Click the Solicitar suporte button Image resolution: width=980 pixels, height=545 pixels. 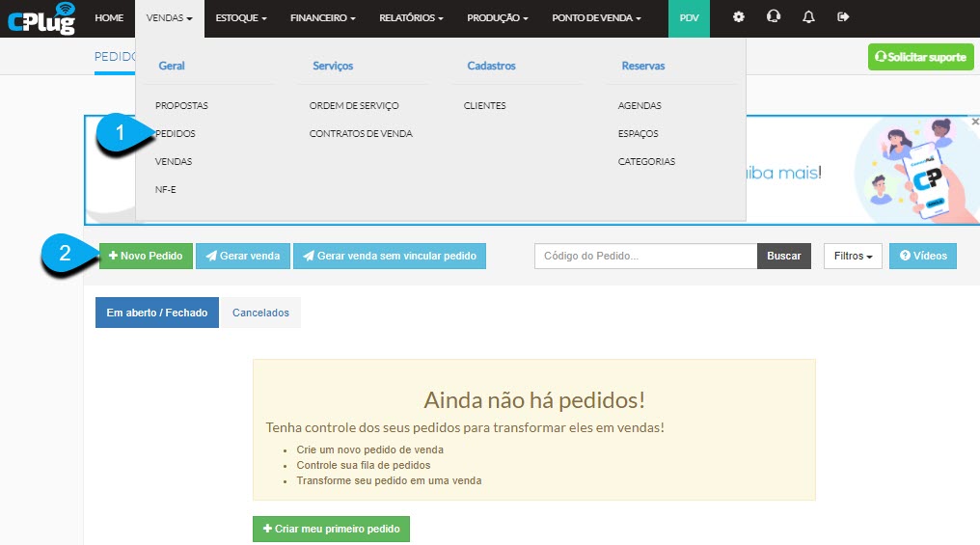920,57
